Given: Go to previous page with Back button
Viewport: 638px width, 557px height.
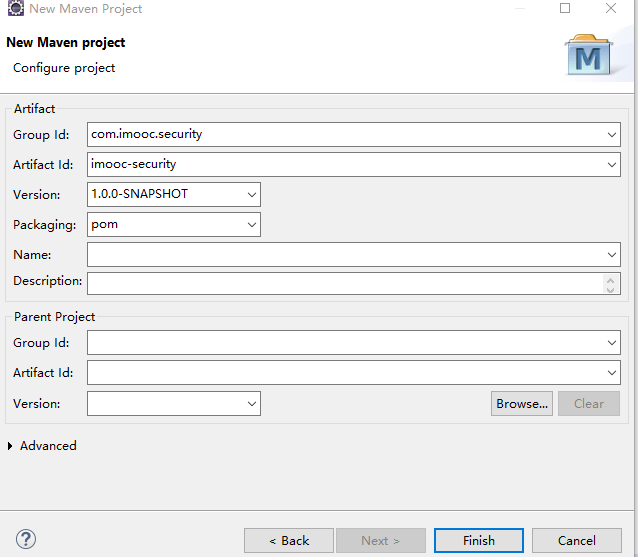Looking at the screenshot, I should [x=289, y=541].
